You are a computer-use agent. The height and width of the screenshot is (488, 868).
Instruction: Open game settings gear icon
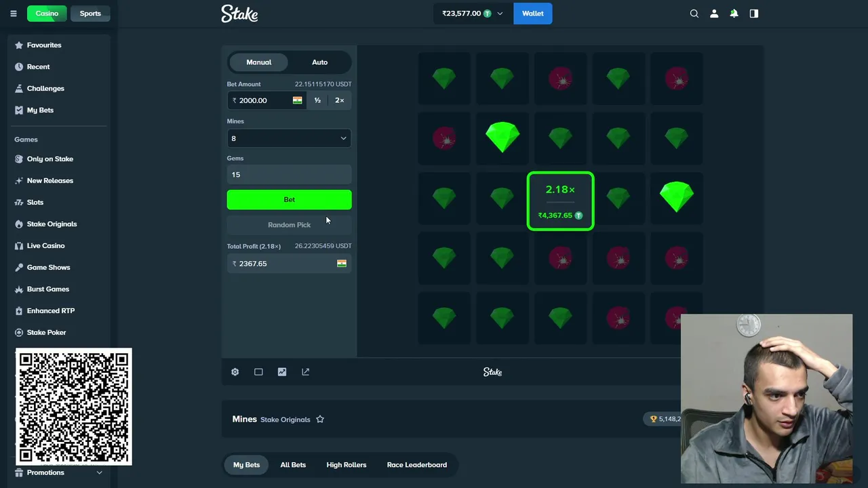pyautogui.click(x=235, y=371)
